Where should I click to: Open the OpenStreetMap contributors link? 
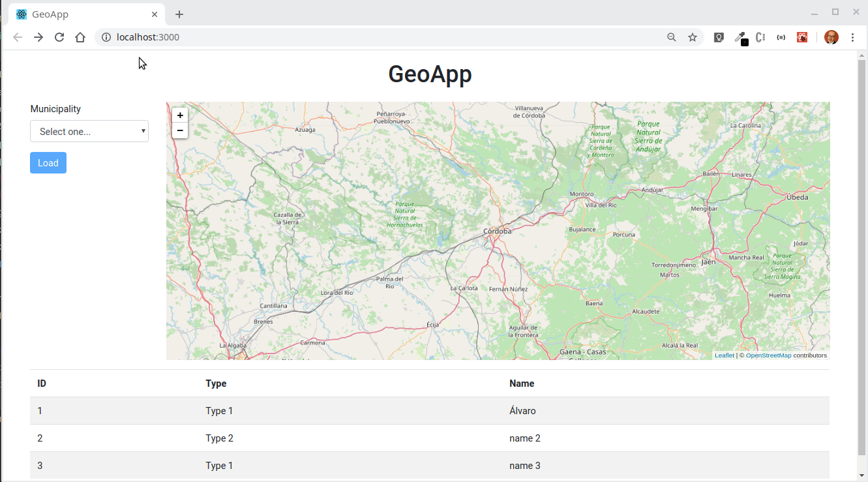tap(768, 355)
